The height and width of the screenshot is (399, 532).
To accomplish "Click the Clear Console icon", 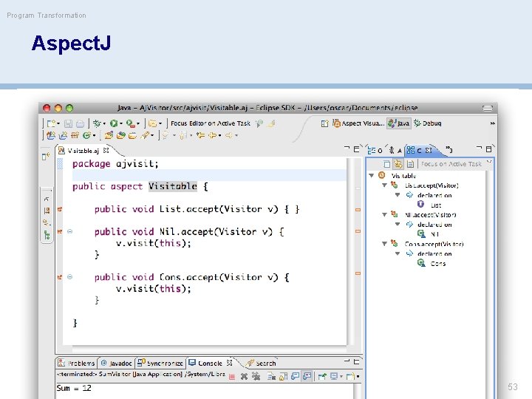I will pyautogui.click(x=271, y=376).
